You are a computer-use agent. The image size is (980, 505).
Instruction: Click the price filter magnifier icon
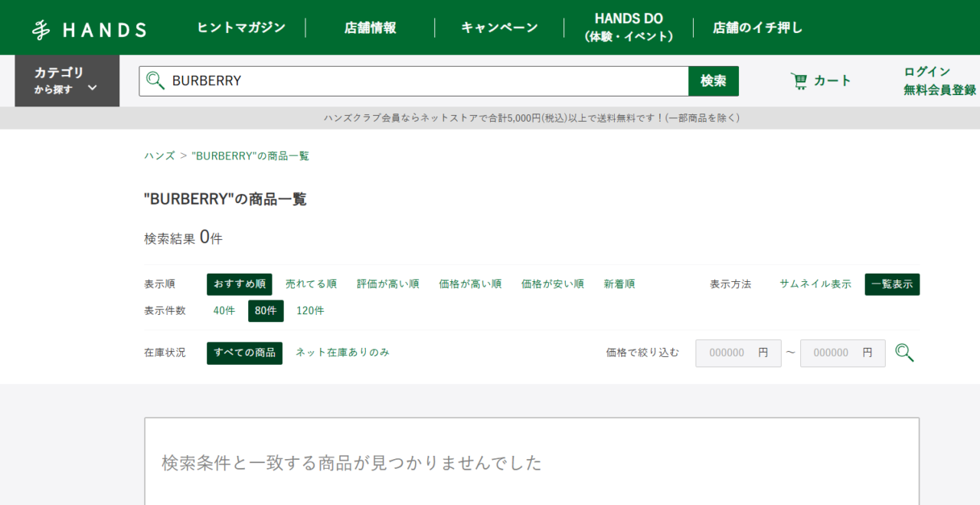(x=904, y=353)
